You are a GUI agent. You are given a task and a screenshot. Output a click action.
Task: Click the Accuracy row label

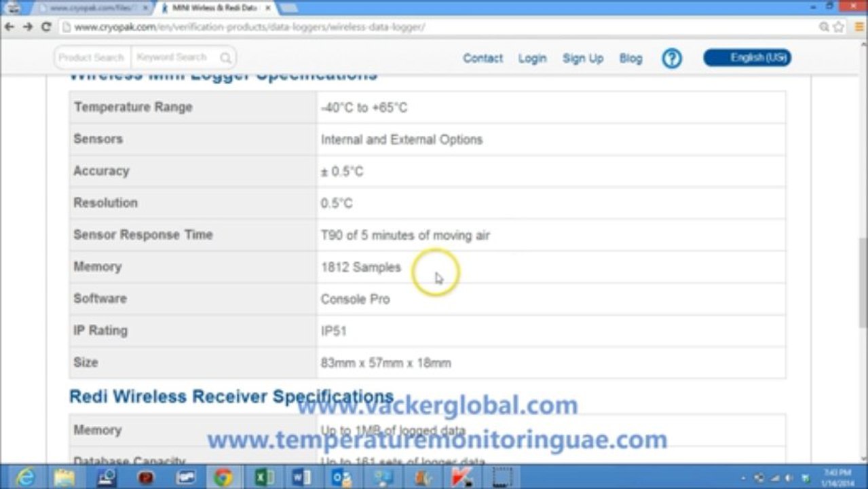(x=101, y=171)
